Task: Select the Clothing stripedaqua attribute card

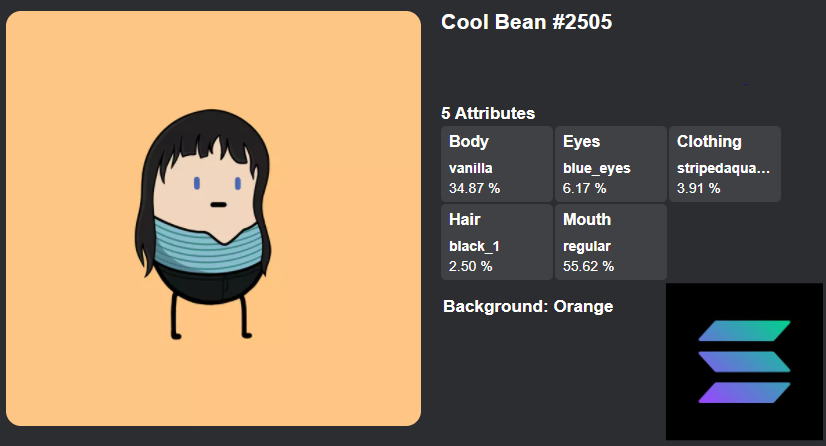Action: tap(725, 164)
